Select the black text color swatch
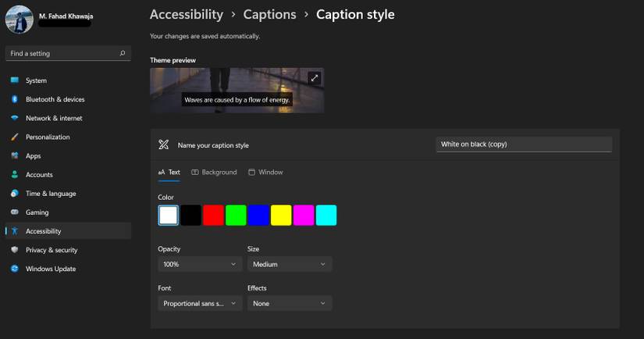The image size is (644, 339). pyautogui.click(x=191, y=216)
